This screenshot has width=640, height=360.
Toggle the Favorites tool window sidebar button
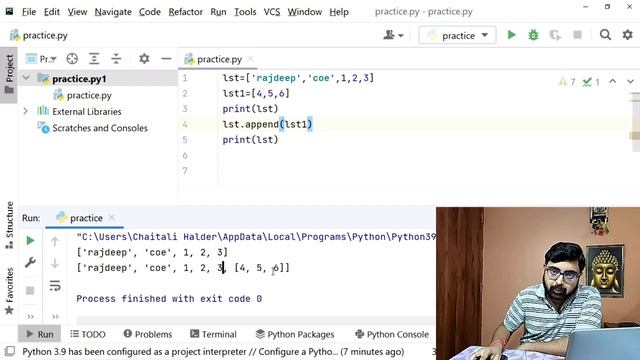coord(9,291)
